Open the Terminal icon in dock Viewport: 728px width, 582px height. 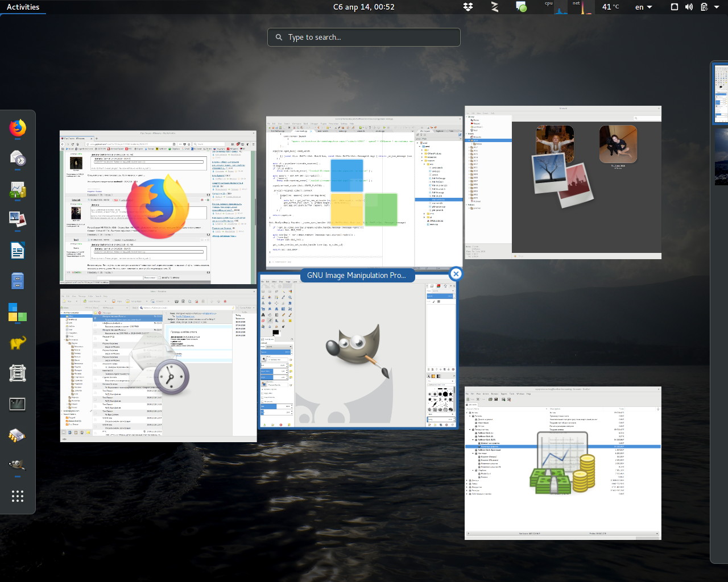[18, 404]
